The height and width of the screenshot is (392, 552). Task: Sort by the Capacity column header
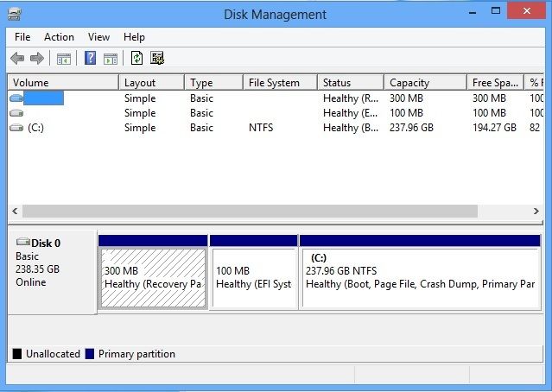point(425,83)
